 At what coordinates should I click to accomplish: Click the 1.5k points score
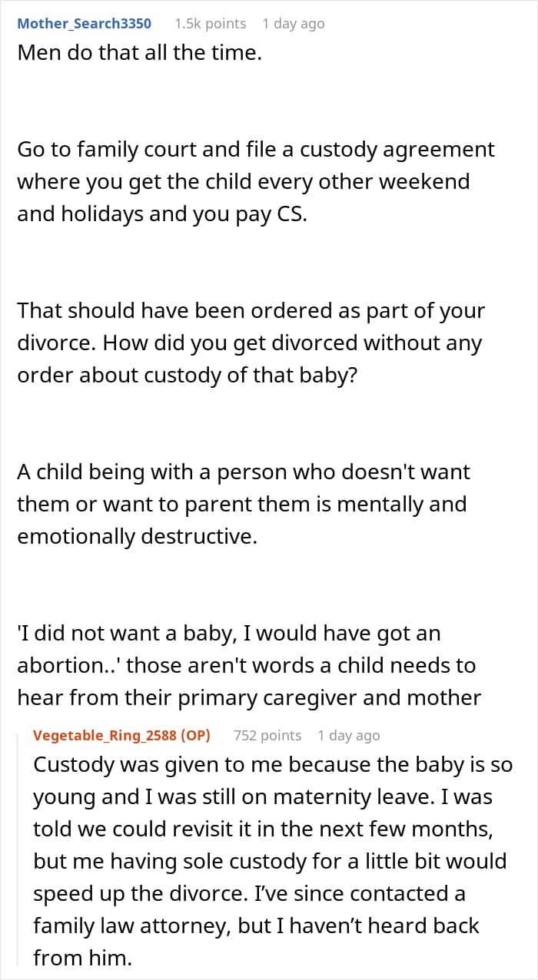pos(210,24)
